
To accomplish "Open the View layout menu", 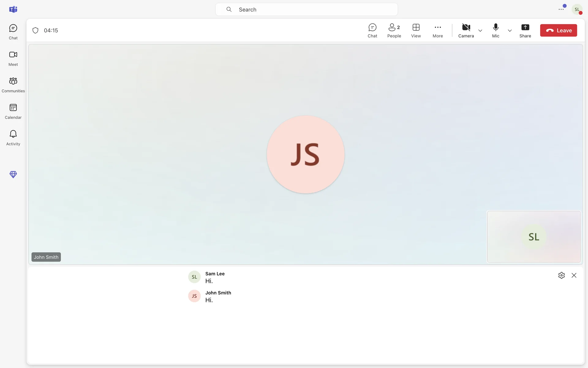I will 416,30.
